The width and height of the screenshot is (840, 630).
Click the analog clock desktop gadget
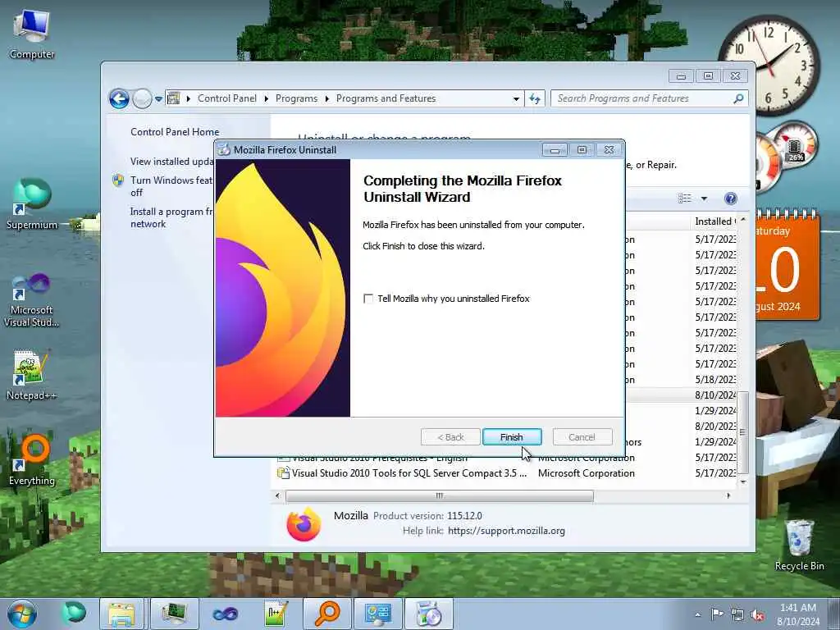tap(769, 64)
